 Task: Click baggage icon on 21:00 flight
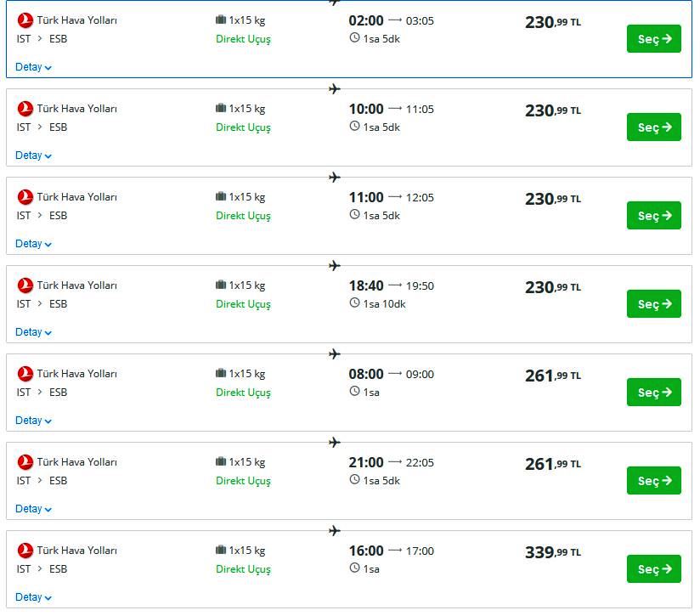point(221,461)
